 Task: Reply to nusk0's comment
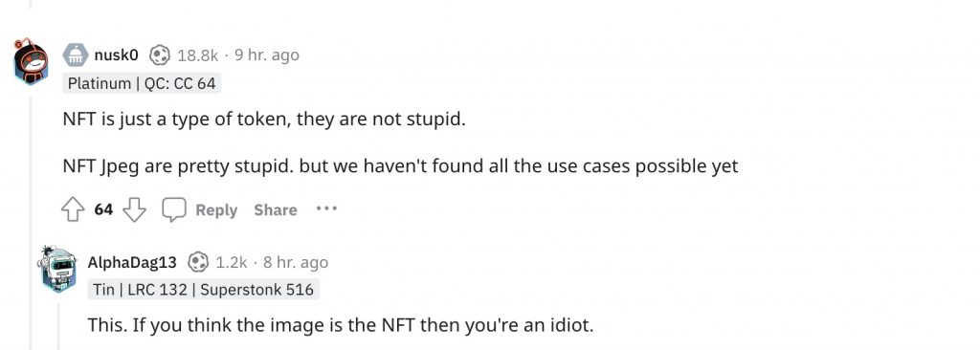[216, 210]
